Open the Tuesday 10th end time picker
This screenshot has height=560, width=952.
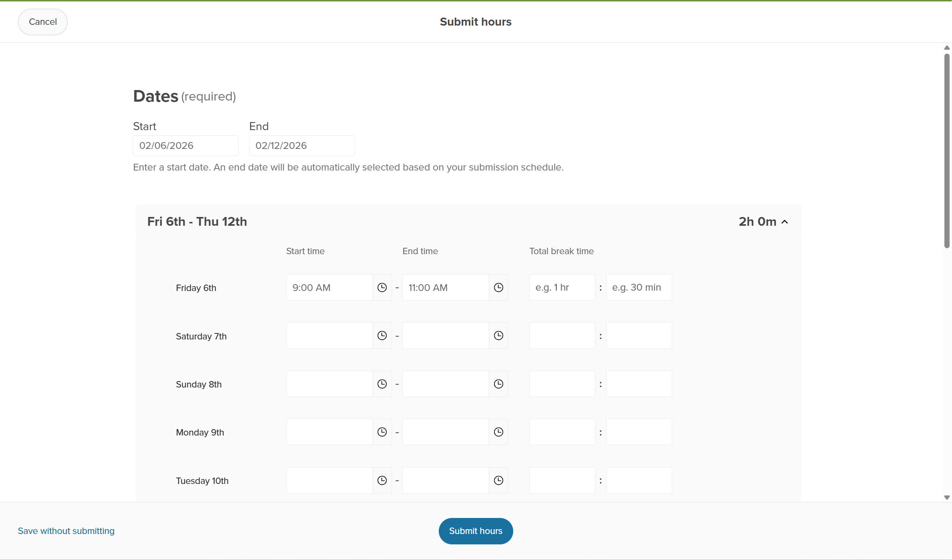point(498,480)
